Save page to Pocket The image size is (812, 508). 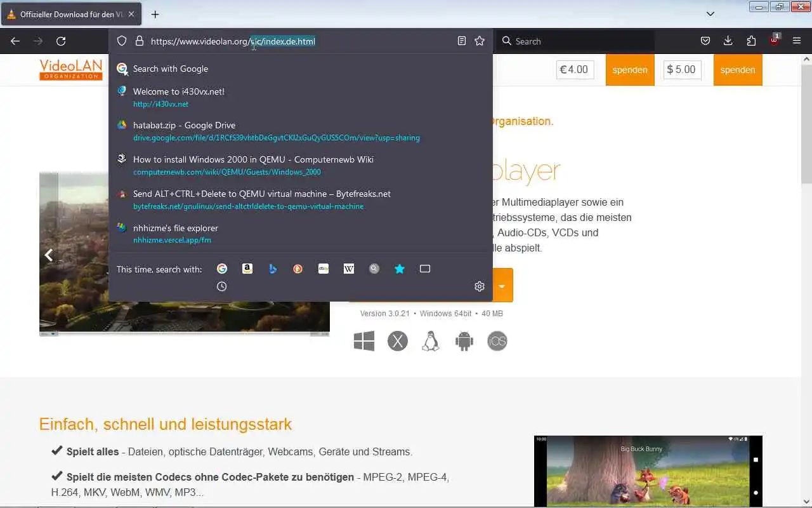pos(705,41)
